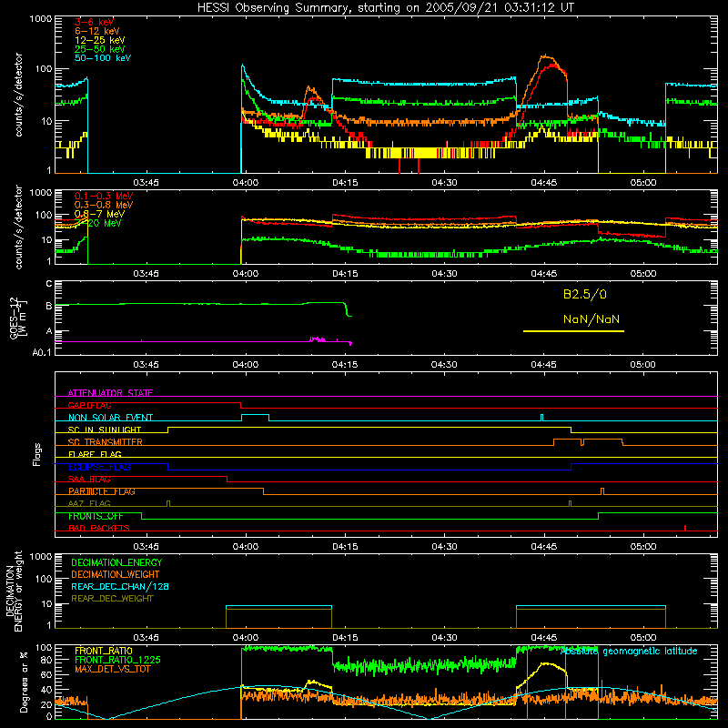Image resolution: width=728 pixels, height=728 pixels.
Task: Click the counts/s/detector axis title of keV panel
Action: pyautogui.click(x=18, y=95)
